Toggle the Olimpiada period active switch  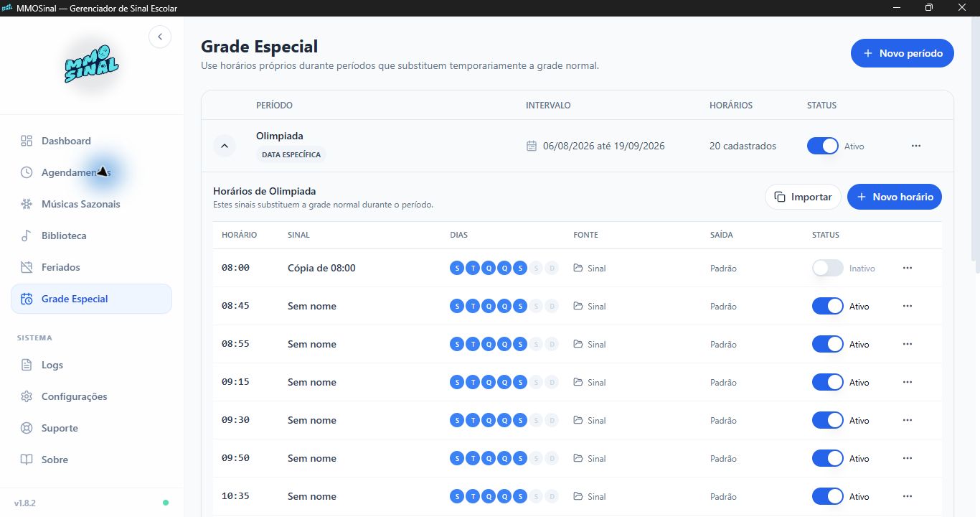pos(822,146)
